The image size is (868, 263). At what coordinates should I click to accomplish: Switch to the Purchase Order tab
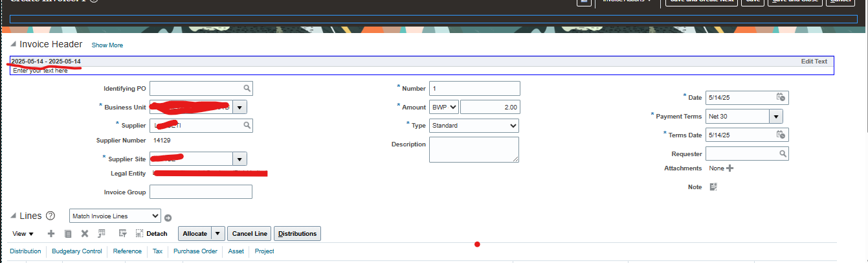coord(195,251)
